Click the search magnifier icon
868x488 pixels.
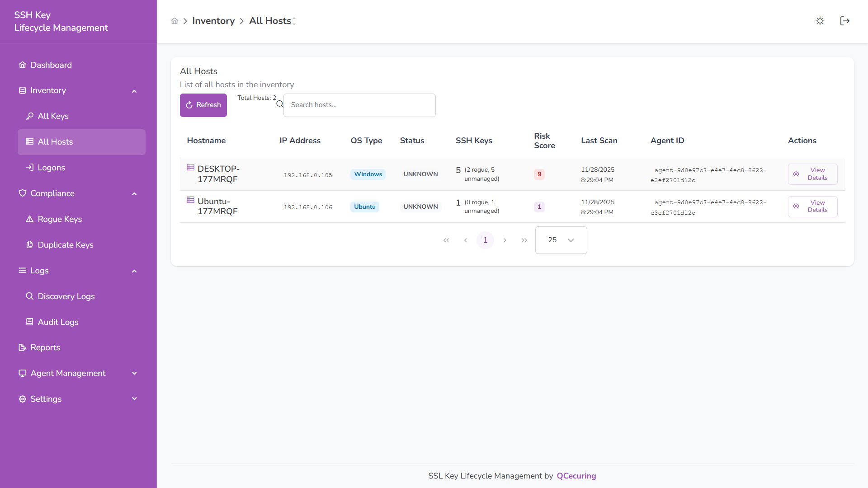point(280,104)
